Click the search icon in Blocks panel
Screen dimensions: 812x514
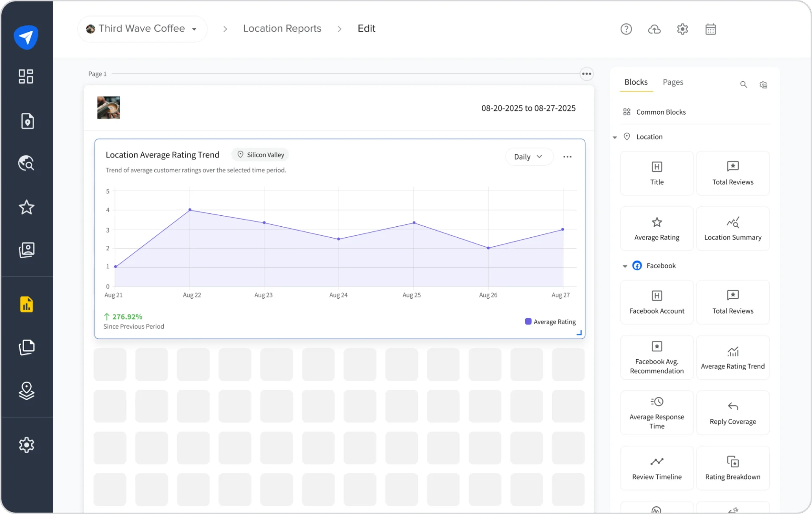pyautogui.click(x=743, y=85)
